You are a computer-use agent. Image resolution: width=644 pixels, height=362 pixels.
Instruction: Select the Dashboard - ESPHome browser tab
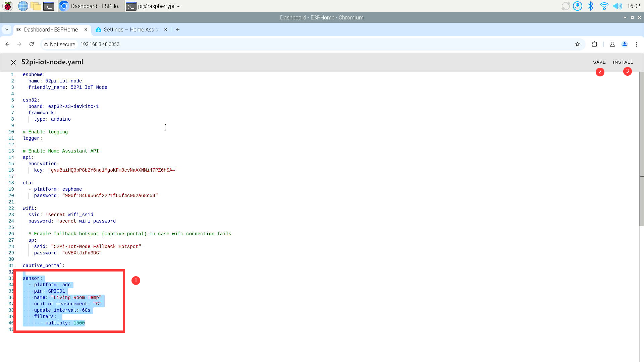pos(52,29)
